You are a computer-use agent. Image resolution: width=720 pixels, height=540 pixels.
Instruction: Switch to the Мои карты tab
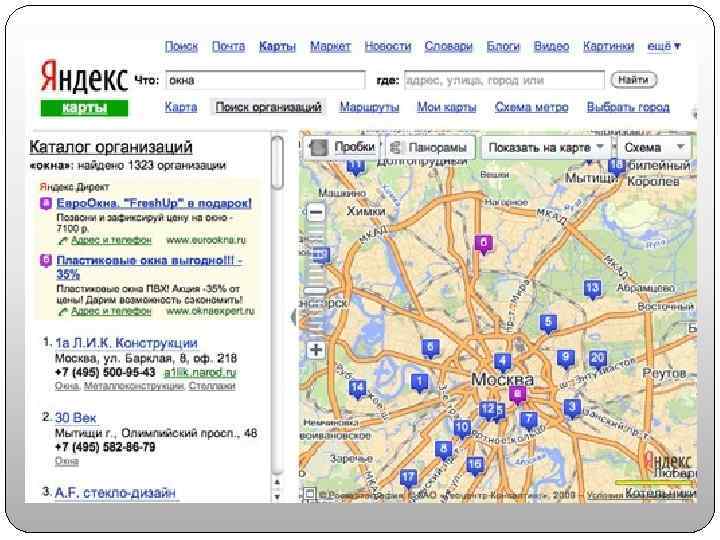pyautogui.click(x=446, y=107)
